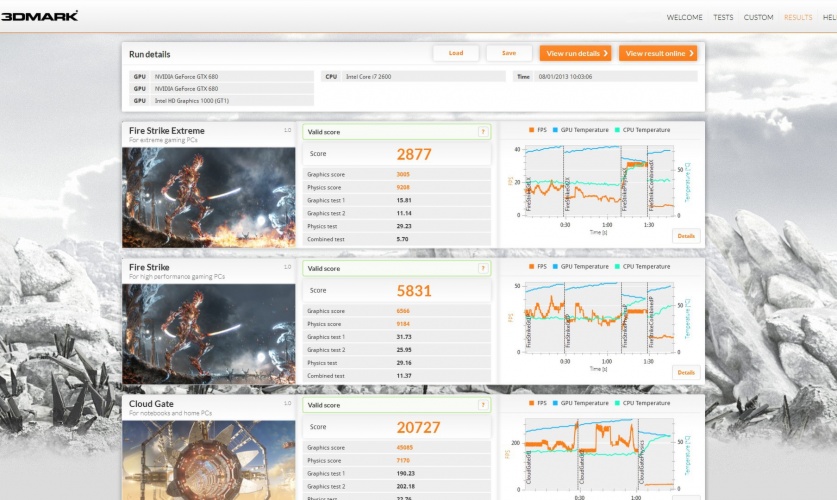Show Details for Fire Strike chart
Viewport: 837px width, 500px height.
pyautogui.click(x=685, y=372)
